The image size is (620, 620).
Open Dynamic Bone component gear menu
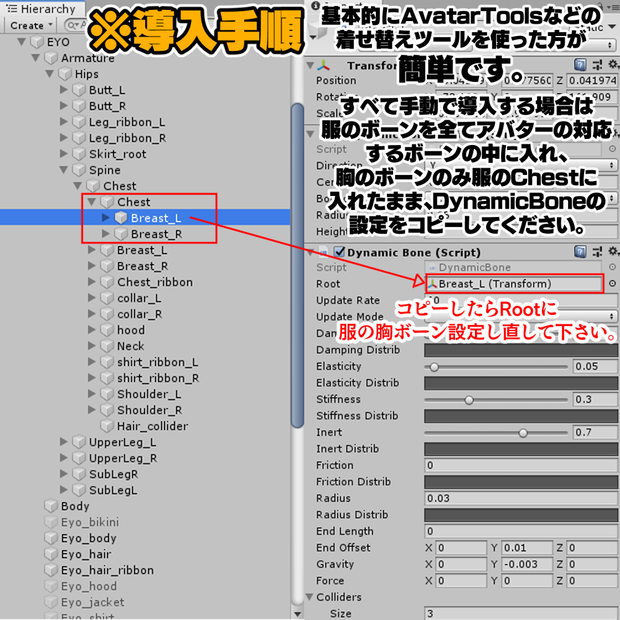(613, 251)
